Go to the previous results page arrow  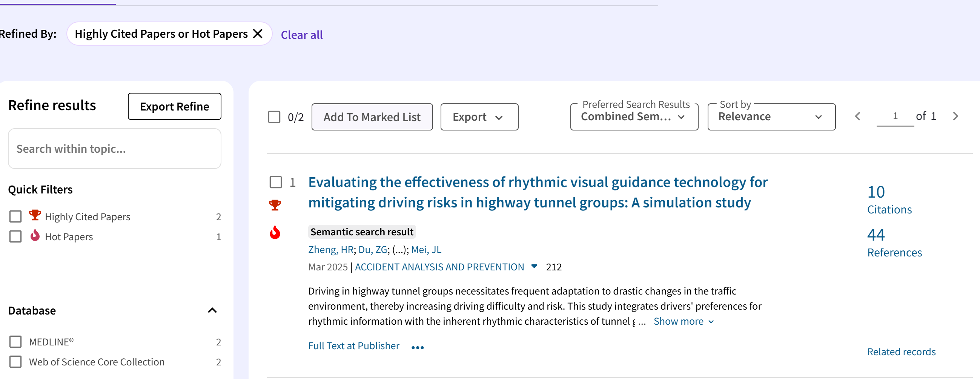point(857,117)
